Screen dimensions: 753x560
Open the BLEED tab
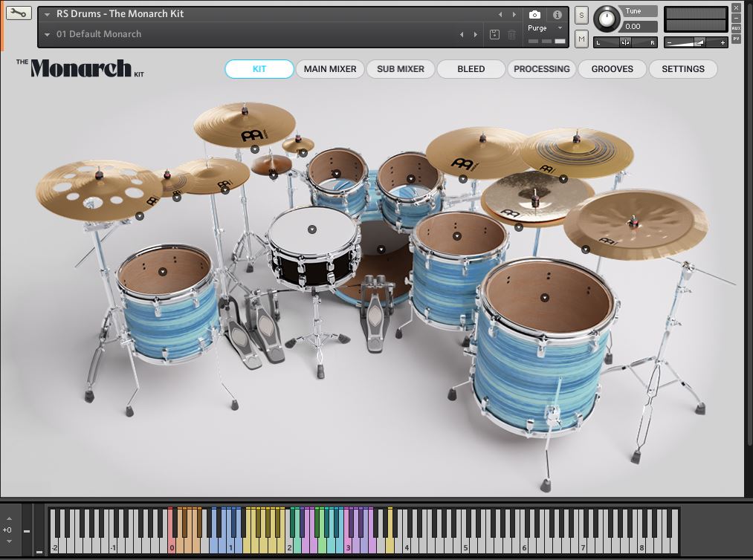pos(471,69)
